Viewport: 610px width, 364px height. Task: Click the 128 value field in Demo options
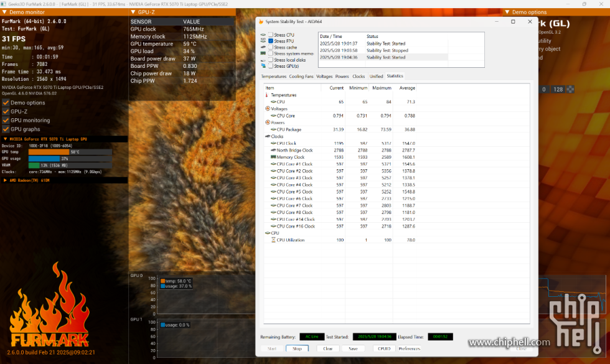558,90
